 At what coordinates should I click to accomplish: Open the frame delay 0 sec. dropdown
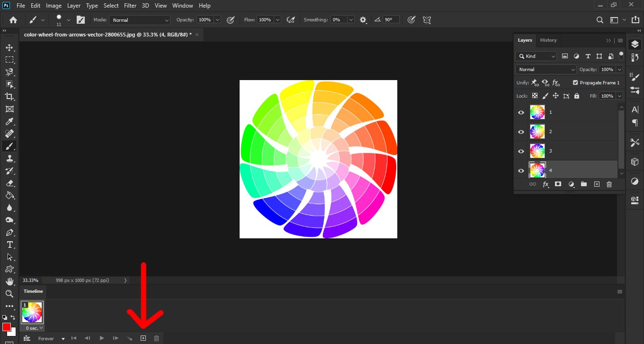click(x=35, y=328)
